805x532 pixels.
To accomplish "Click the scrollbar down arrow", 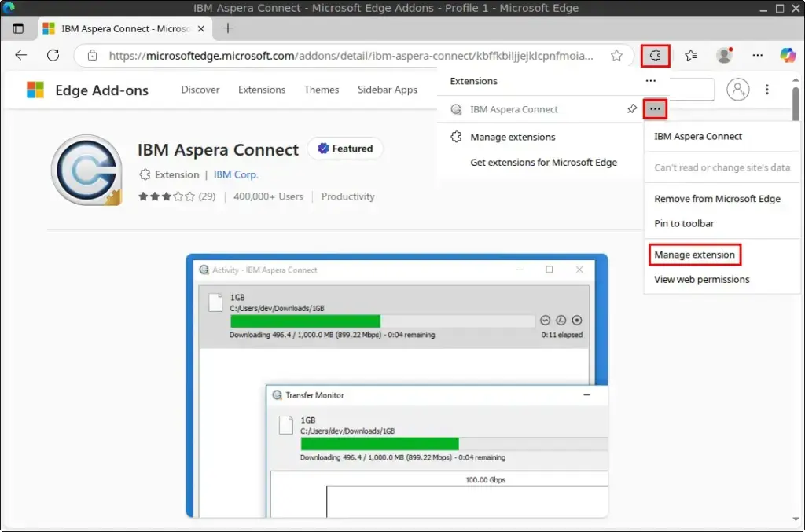I will (796, 519).
